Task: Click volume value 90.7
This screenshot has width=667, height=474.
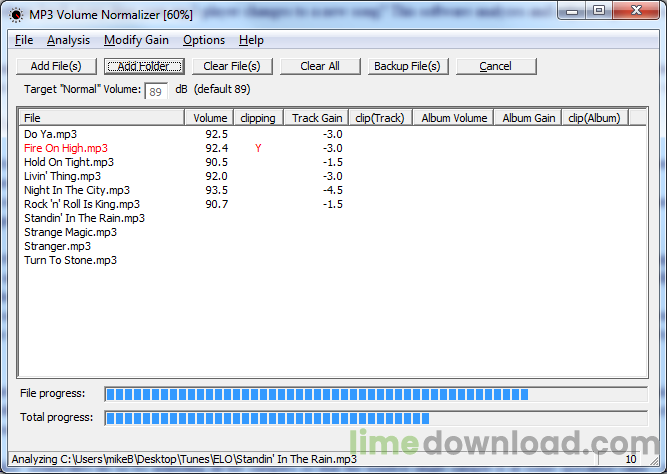Action: pos(217,204)
